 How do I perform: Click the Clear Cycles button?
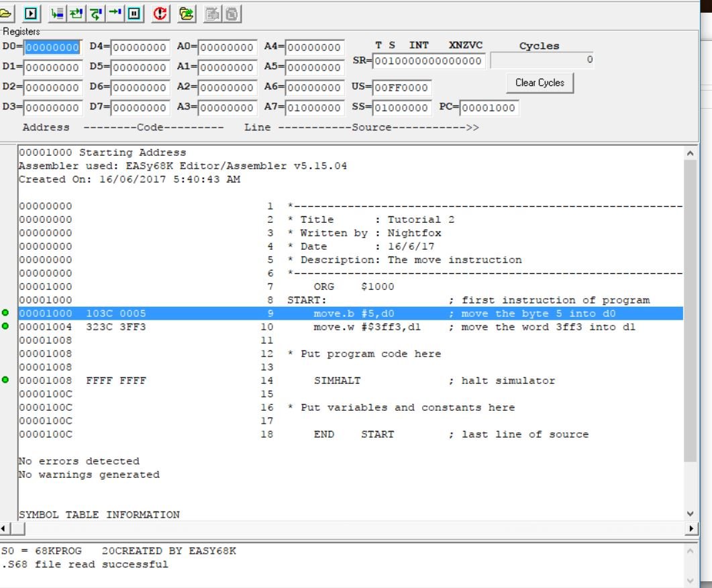(x=540, y=83)
